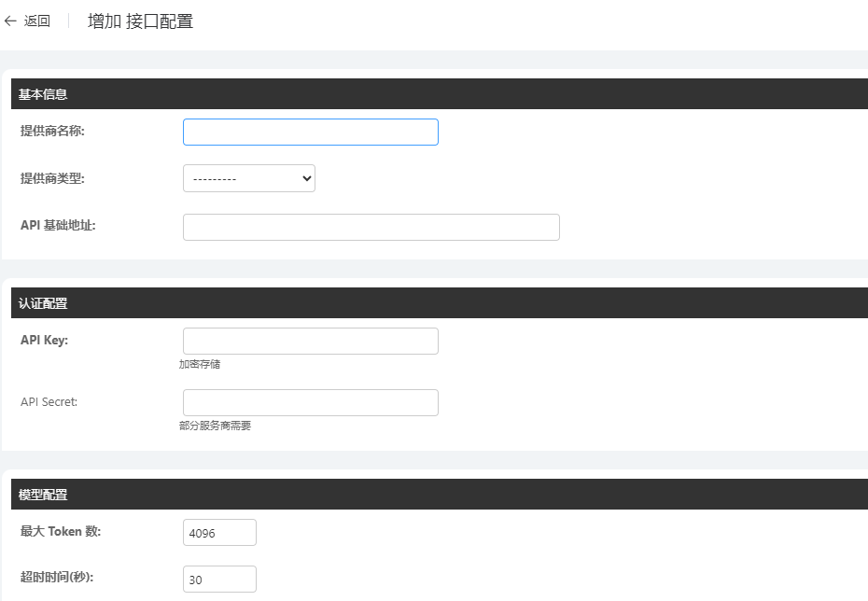
Task: Focus the 提供商名称 text input
Action: (310, 132)
